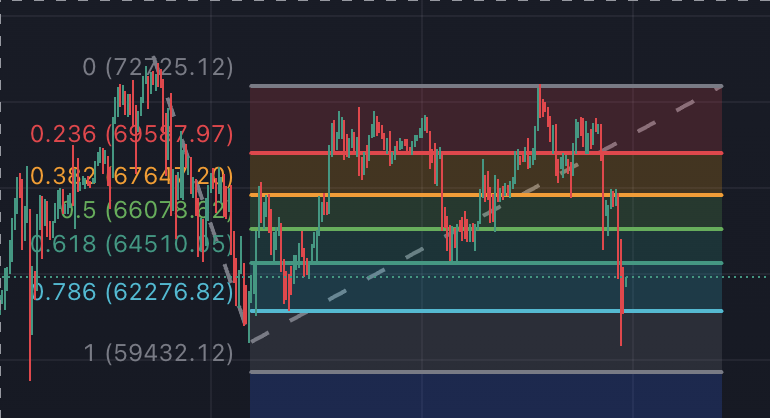Select the 0.236 (69587.97) level label

point(131,134)
